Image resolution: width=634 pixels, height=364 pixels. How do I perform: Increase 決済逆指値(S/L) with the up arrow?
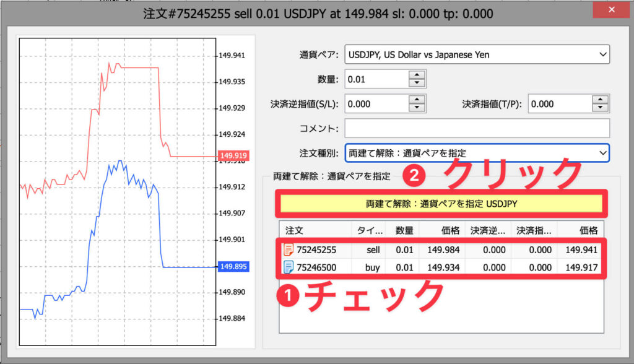[417, 100]
